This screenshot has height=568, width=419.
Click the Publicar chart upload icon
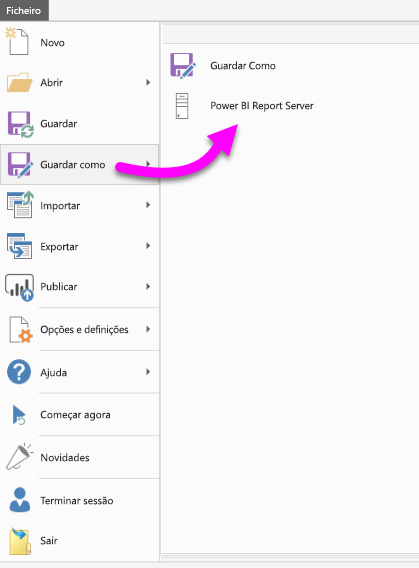pyautogui.click(x=20, y=287)
